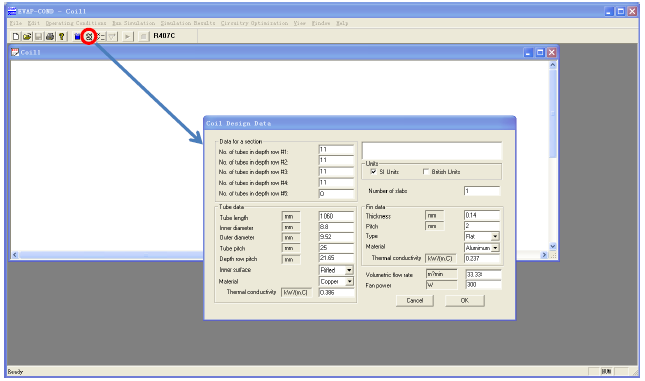Screen dimensions: 645x381
Task: Minimize the Coil1 child window
Action: click(529, 53)
